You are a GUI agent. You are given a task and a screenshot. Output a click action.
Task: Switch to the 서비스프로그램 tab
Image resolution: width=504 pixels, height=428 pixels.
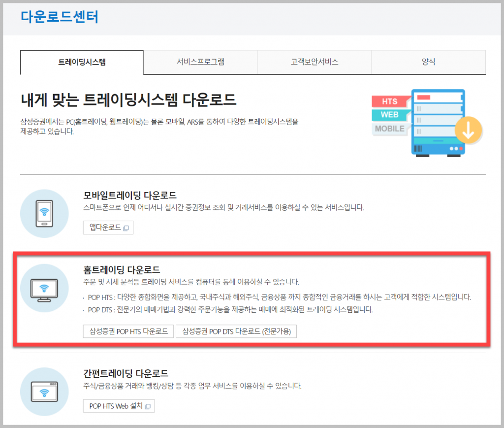tap(200, 62)
